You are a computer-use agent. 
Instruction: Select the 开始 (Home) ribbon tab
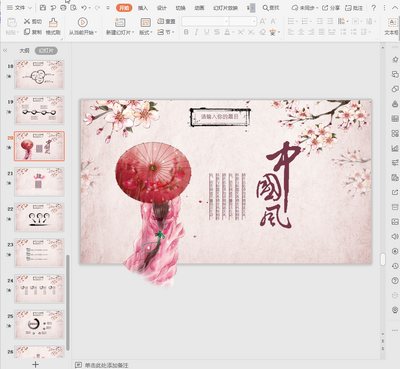[x=124, y=8]
